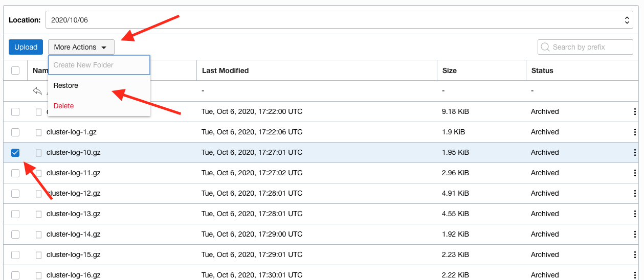The width and height of the screenshot is (644, 280).
Task: Select the cluster-log-1.gz file name
Action: click(x=72, y=132)
